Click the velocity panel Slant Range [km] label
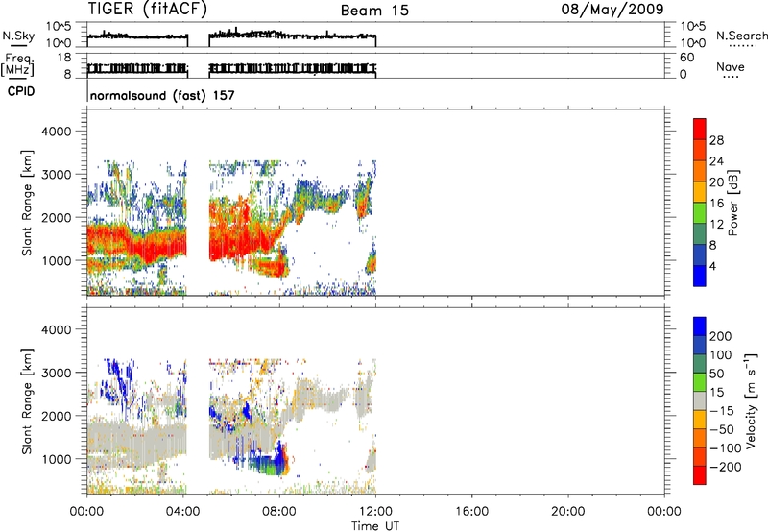Viewport: 768px width, 532px height. [27, 401]
